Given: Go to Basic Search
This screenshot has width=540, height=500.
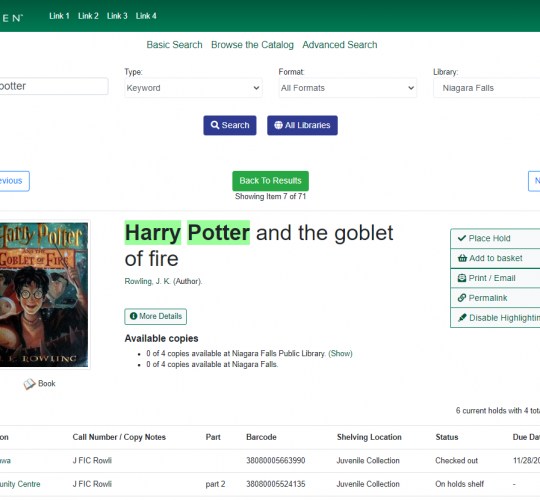Looking at the screenshot, I should pos(174,45).
